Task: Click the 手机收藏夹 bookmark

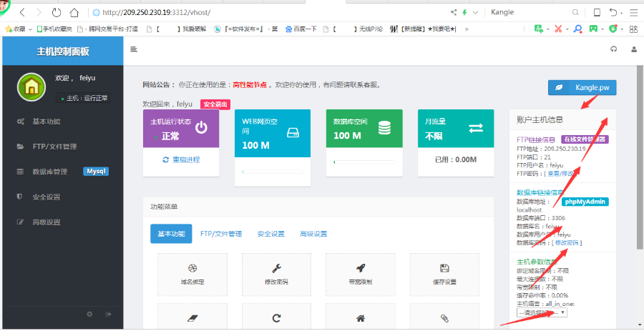Action: [54, 29]
